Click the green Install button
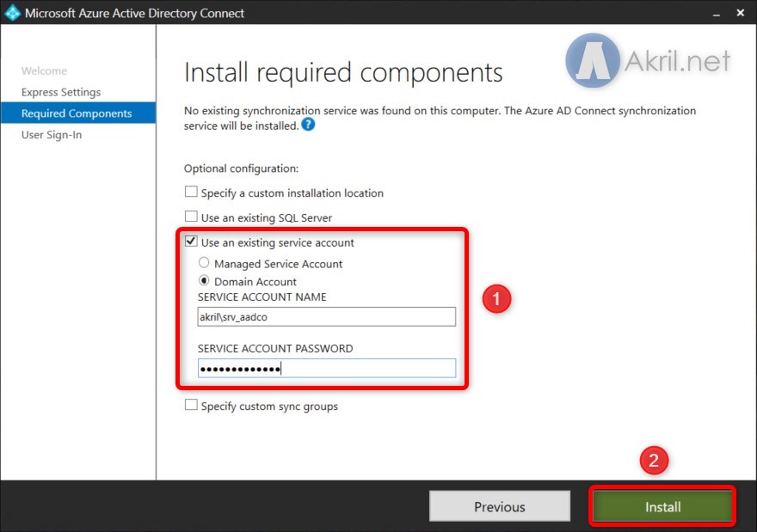The image size is (757, 532). [x=662, y=506]
